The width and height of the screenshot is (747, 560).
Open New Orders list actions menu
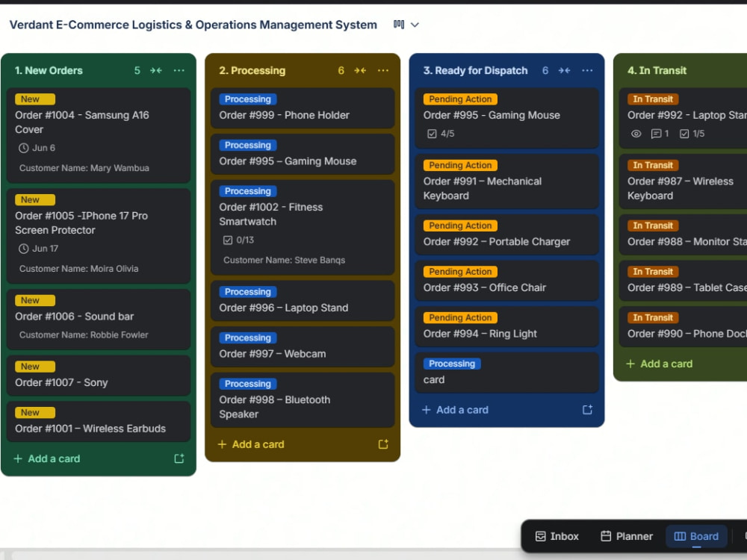tap(179, 70)
